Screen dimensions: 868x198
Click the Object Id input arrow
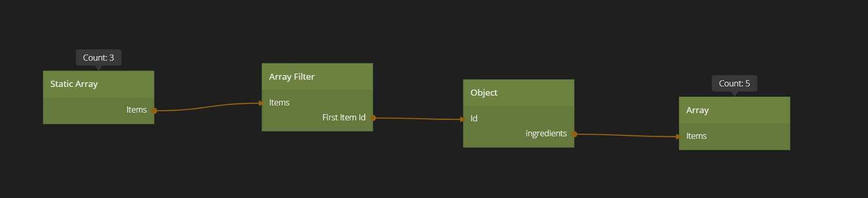(x=462, y=119)
